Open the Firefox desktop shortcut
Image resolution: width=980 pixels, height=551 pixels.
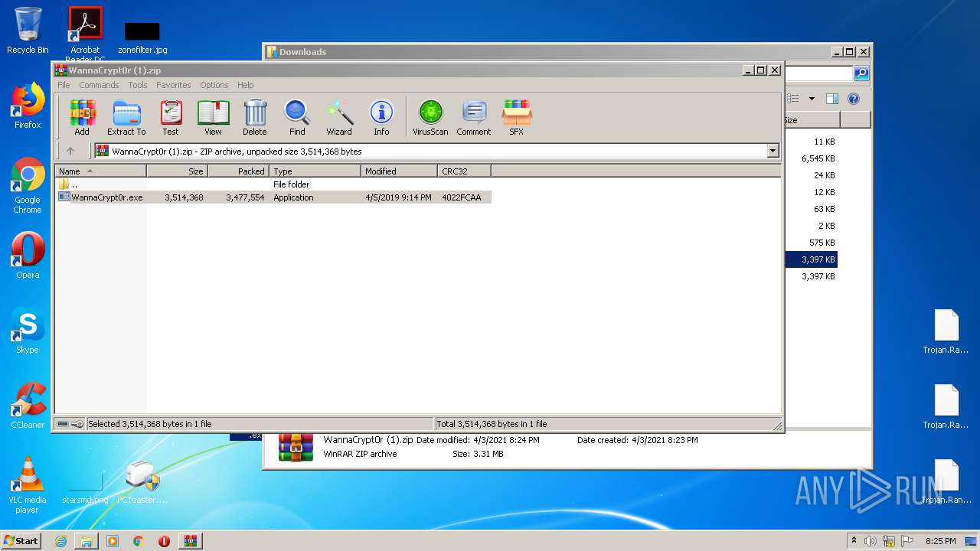point(28,106)
